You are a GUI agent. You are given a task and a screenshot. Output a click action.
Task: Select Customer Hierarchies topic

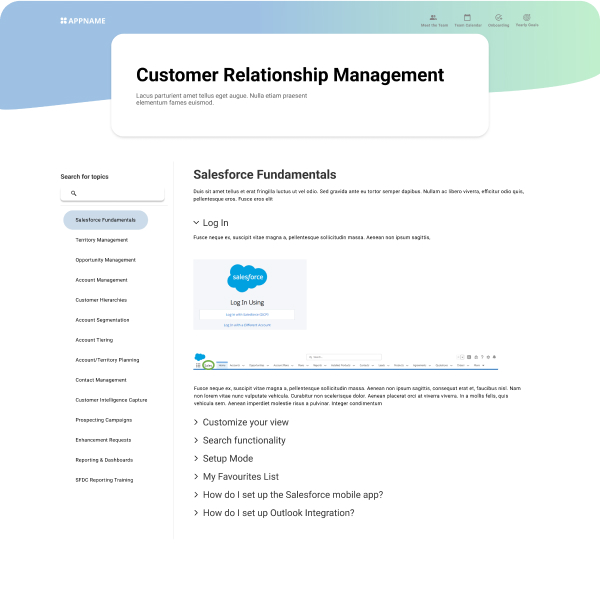[x=101, y=300]
